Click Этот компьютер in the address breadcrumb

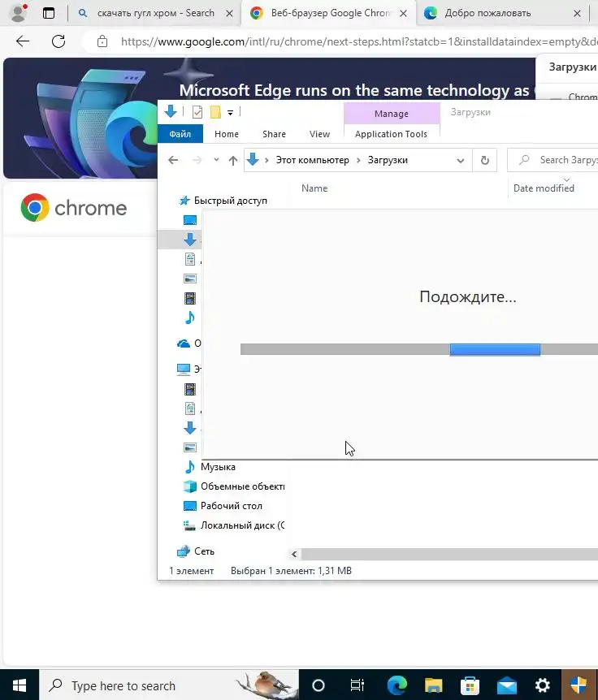pos(312,160)
